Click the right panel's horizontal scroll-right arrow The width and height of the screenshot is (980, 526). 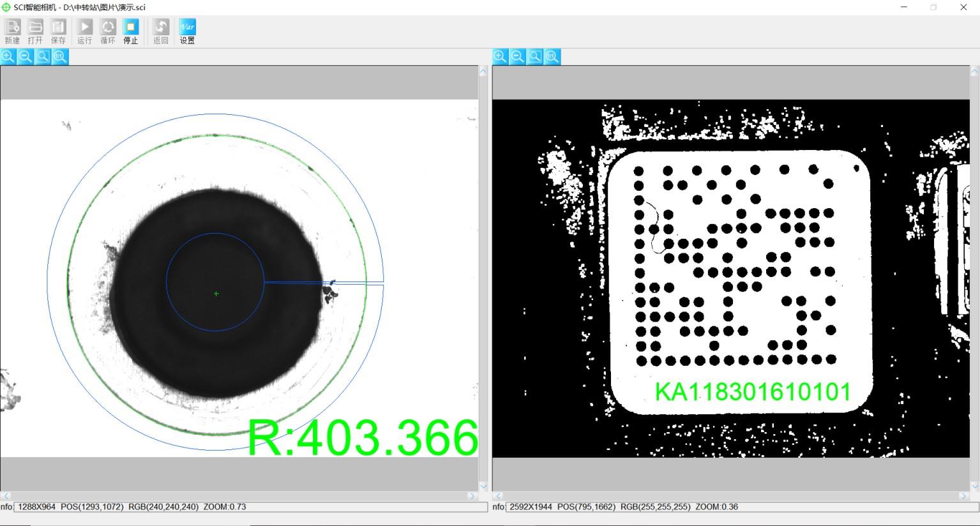coord(964,495)
